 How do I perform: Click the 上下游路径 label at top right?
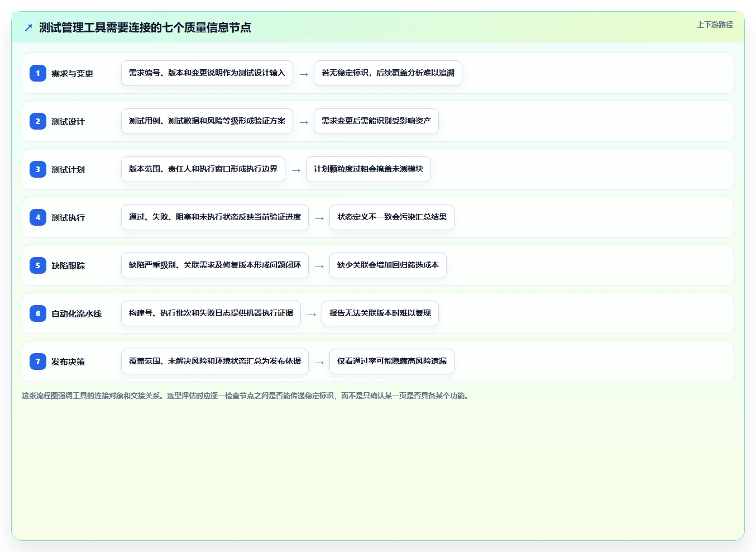(715, 25)
